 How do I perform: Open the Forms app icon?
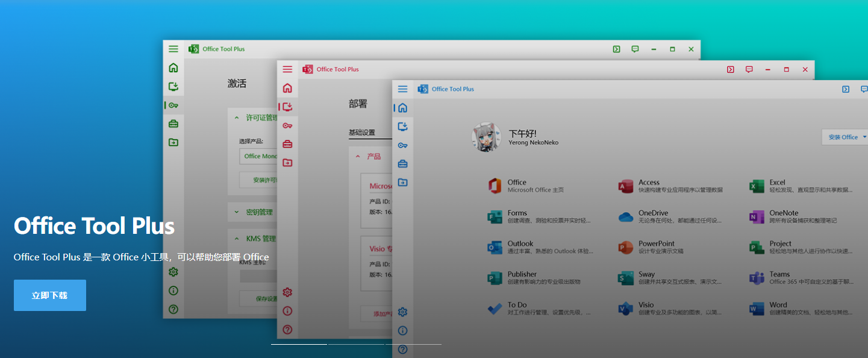point(495,217)
